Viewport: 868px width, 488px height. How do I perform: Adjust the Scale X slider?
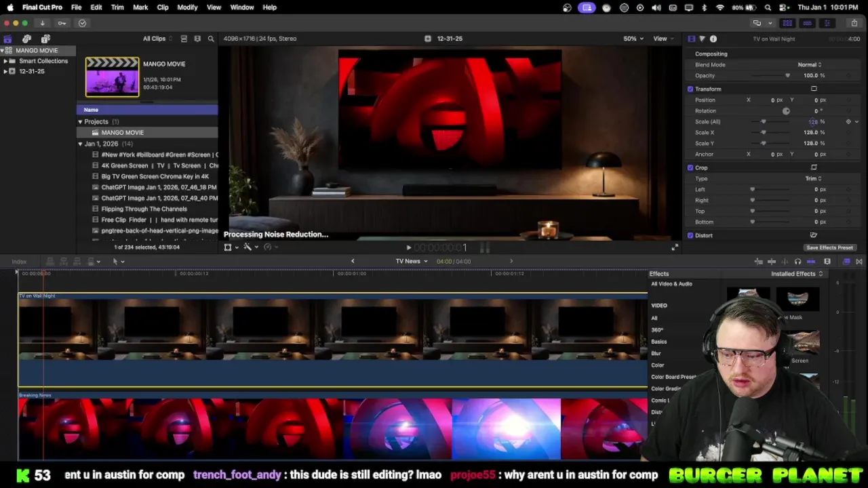[x=764, y=132]
